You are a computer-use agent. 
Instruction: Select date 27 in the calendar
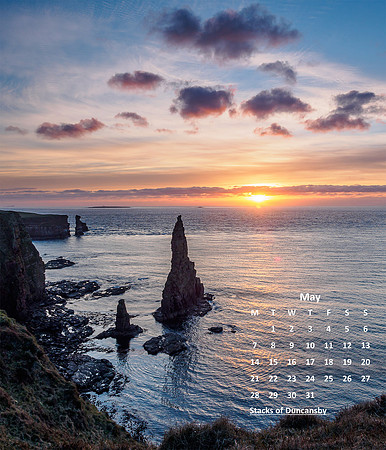[x=366, y=379]
